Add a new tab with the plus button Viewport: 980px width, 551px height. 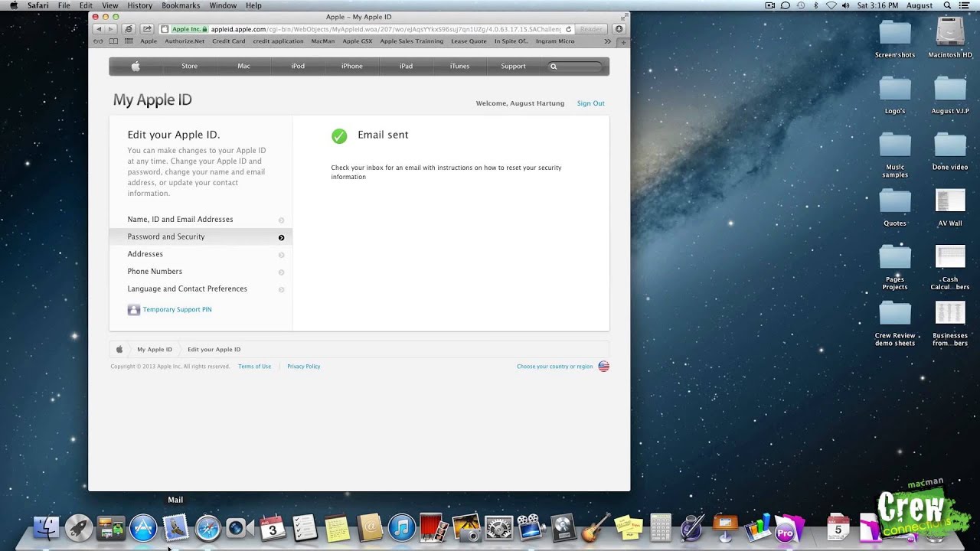click(624, 41)
